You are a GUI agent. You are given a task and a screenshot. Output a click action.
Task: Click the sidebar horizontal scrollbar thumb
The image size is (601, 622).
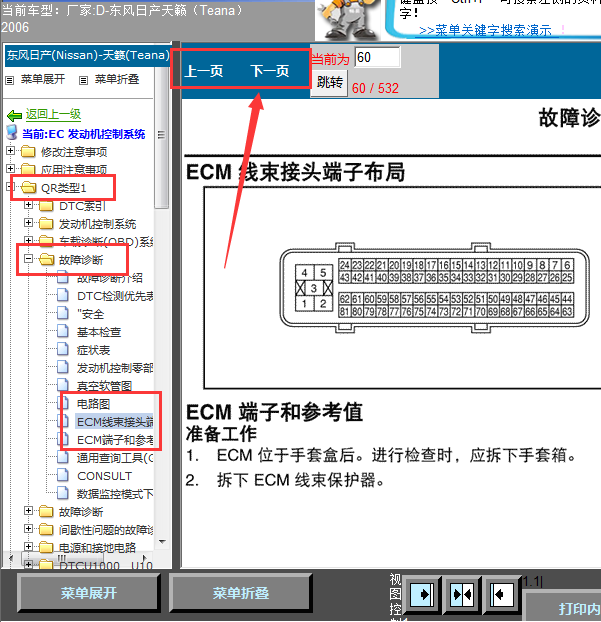[61, 558]
